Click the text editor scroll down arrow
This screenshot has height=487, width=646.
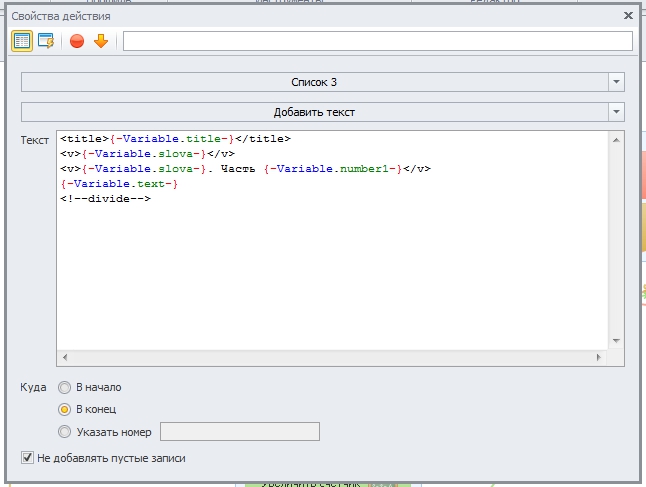click(616, 341)
